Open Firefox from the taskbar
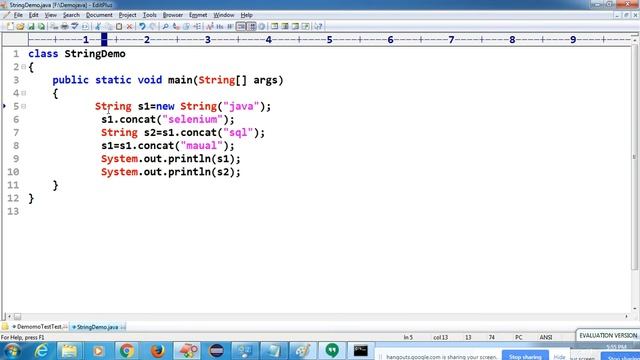Screen dimensions: 640x360 pyautogui.click(x=158, y=351)
